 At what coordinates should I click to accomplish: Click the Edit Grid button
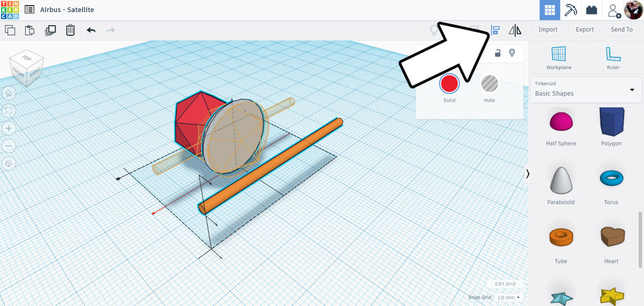(505, 284)
